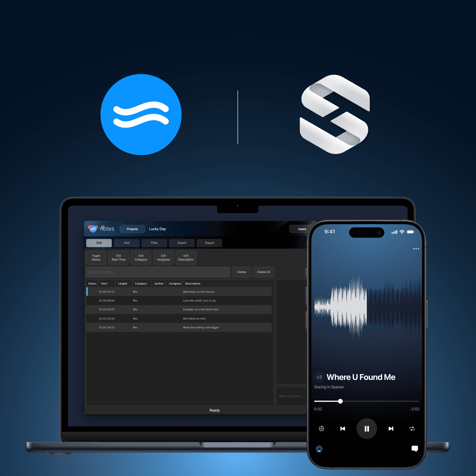Click the Edit Start Time icon
Image resolution: width=476 pixels, height=476 pixels.
(x=118, y=257)
